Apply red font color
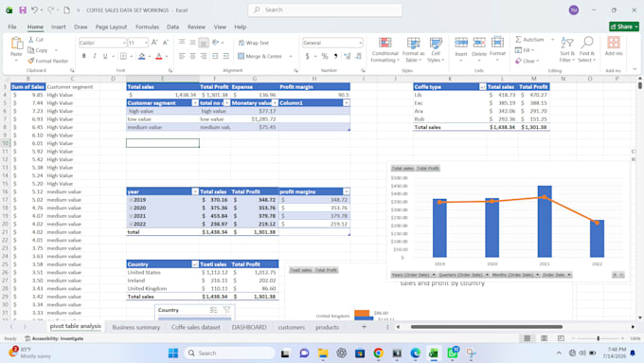 click(159, 56)
